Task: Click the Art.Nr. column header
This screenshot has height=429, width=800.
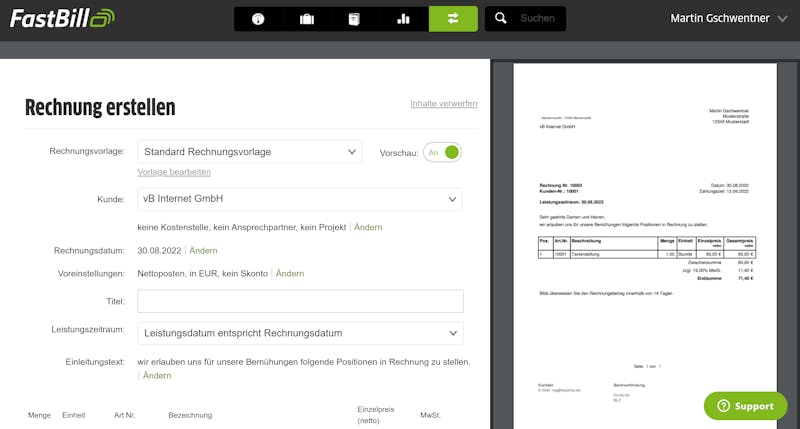Action: pos(124,415)
